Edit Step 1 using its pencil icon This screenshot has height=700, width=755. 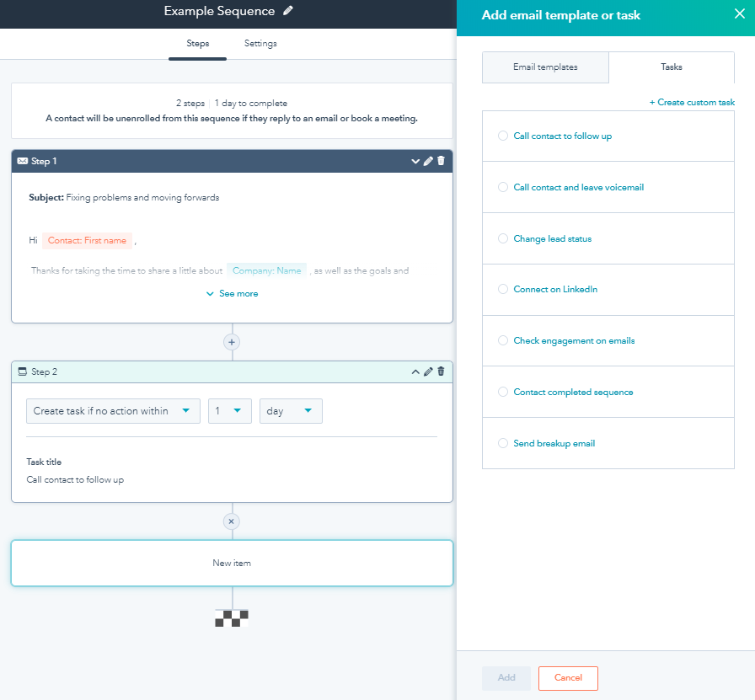pos(428,161)
